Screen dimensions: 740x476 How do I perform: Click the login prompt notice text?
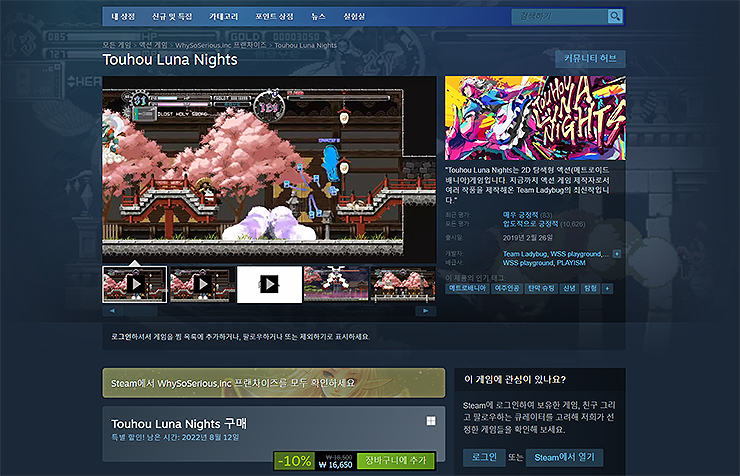[x=240, y=337]
